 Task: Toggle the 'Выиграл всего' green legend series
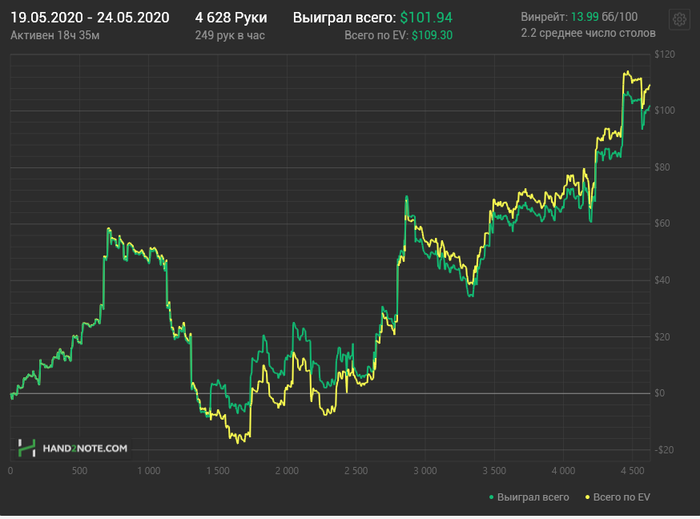(x=529, y=497)
